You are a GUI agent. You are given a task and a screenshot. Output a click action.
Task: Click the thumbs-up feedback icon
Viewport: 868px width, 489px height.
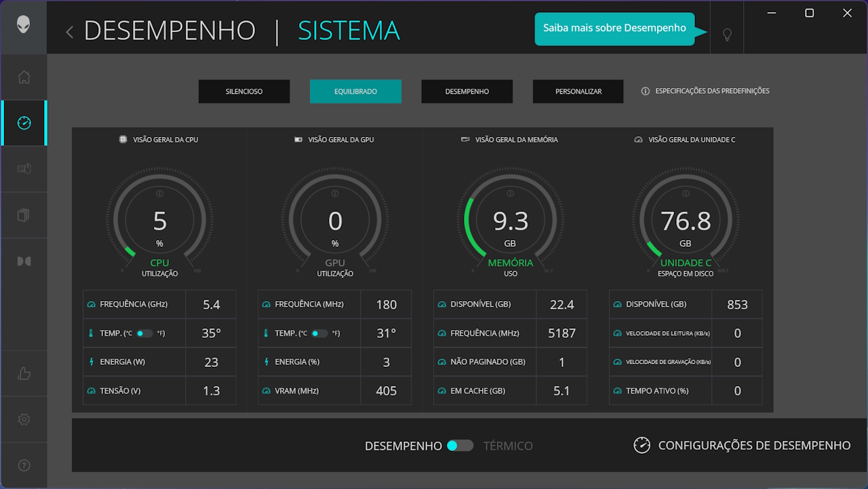coord(24,373)
